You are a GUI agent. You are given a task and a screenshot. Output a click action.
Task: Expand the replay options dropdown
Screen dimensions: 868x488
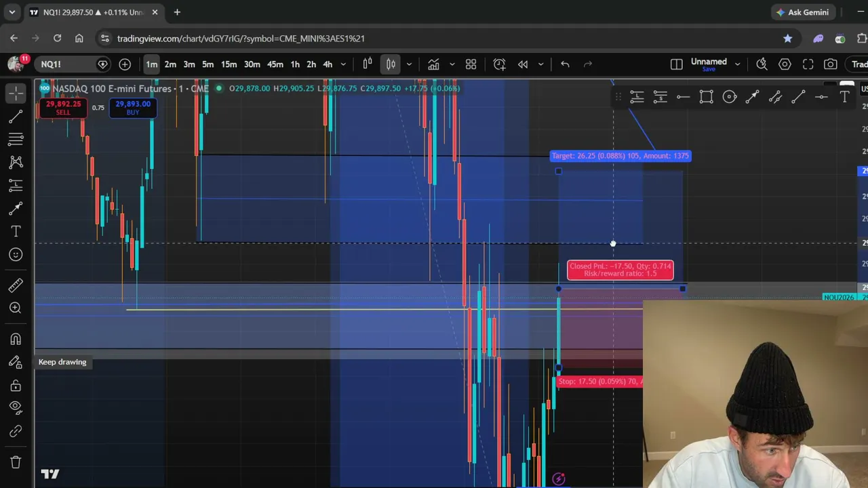pos(540,64)
